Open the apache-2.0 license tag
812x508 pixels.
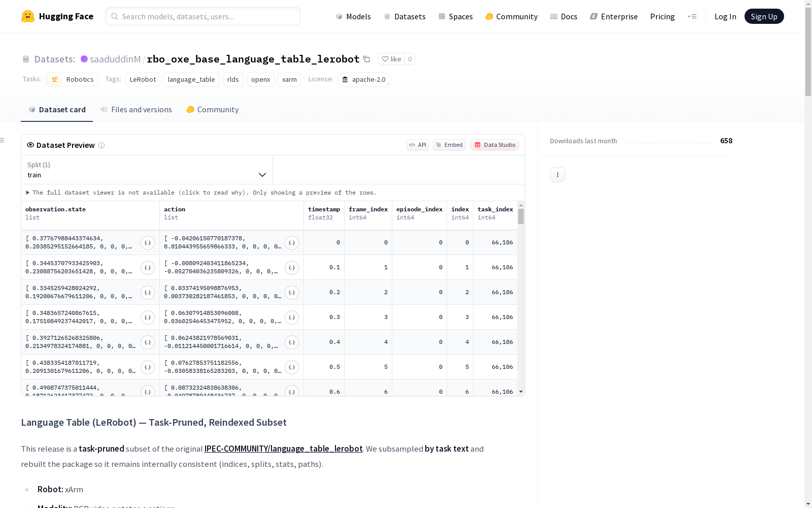click(364, 79)
